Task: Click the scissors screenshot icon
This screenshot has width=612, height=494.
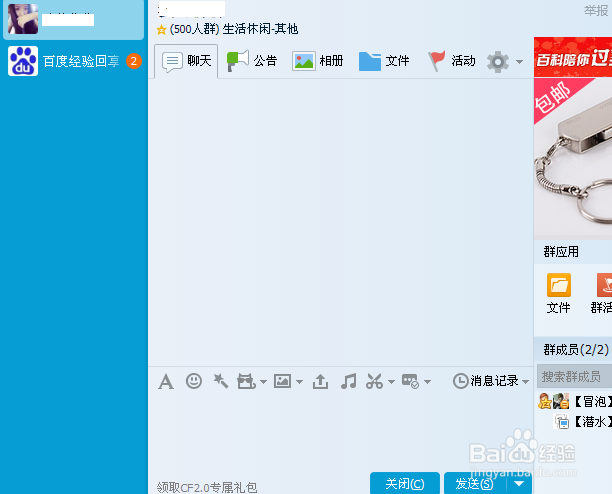Action: (374, 381)
